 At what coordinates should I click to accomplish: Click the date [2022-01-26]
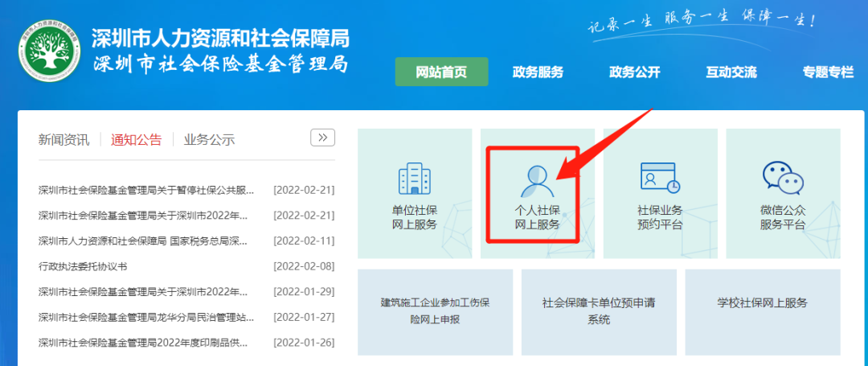304,342
